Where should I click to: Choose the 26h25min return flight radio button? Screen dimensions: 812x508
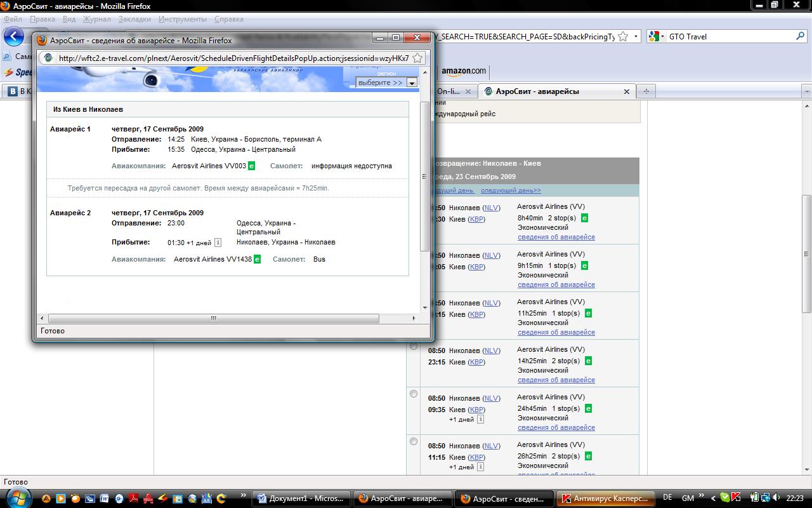click(414, 441)
